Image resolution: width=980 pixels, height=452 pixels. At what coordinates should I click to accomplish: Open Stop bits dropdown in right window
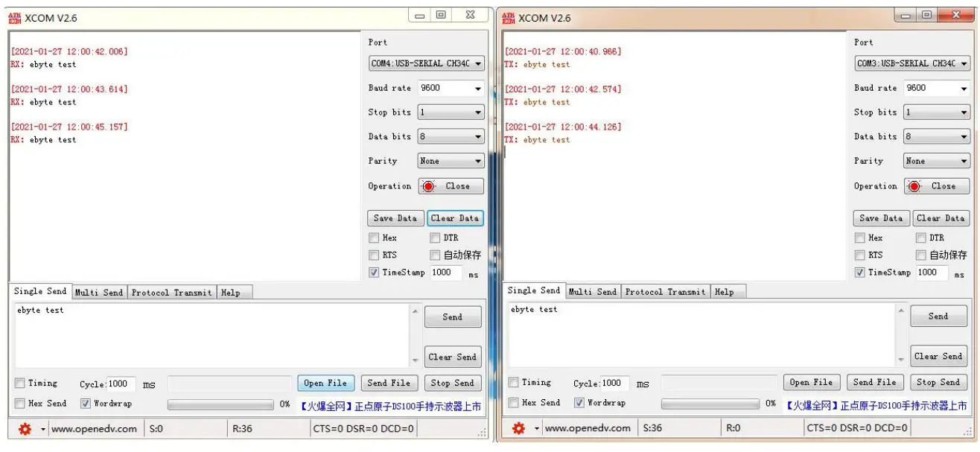point(938,112)
